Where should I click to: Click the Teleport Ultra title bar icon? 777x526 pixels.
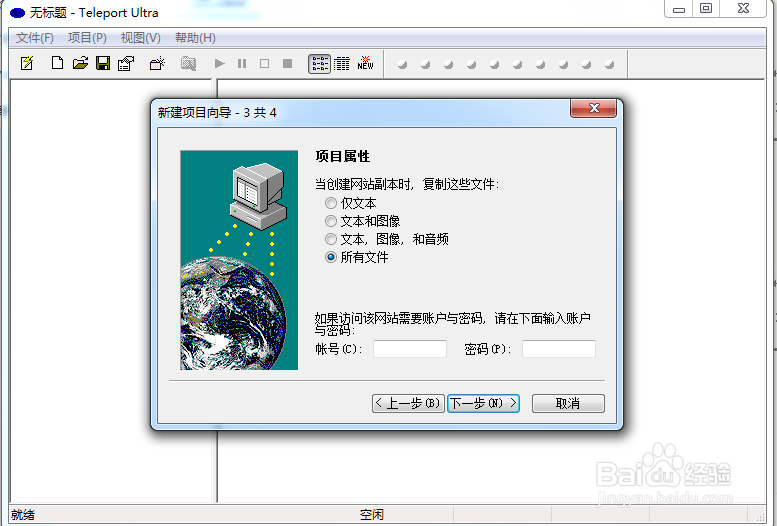17,13
